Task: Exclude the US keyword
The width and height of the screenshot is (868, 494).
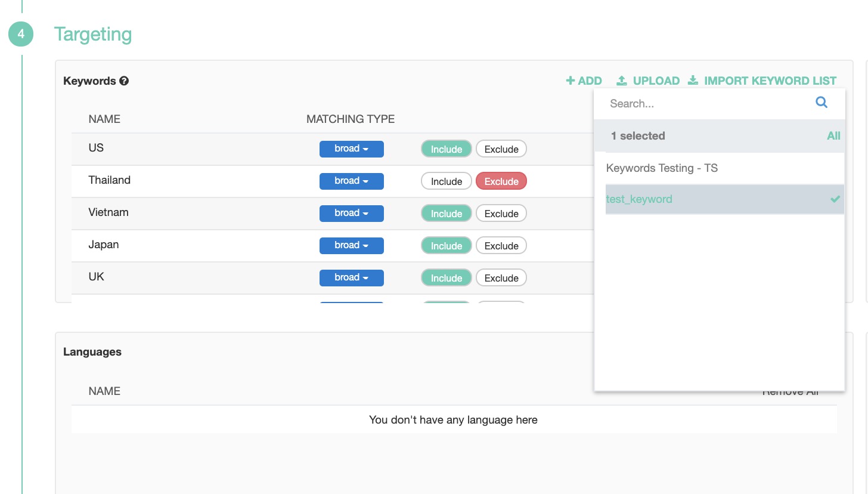Action: pos(501,149)
